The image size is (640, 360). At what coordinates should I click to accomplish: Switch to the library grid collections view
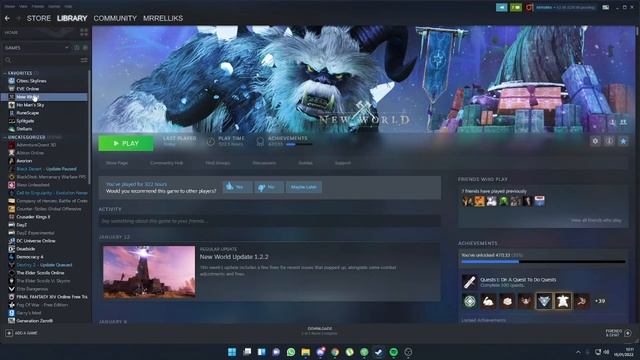tap(84, 33)
